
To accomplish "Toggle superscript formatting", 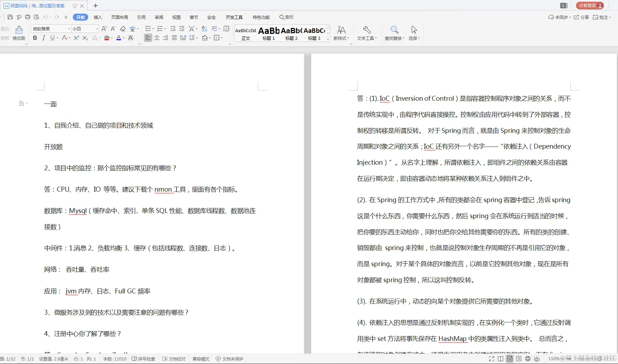I will pos(76,38).
